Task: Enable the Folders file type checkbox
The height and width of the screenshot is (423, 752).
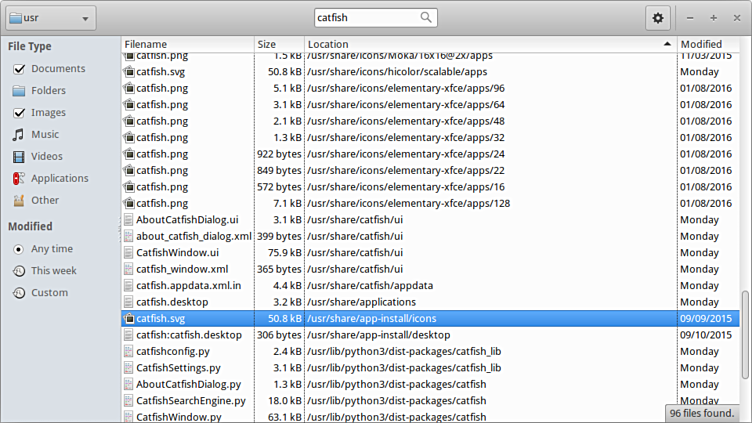Action: point(18,91)
